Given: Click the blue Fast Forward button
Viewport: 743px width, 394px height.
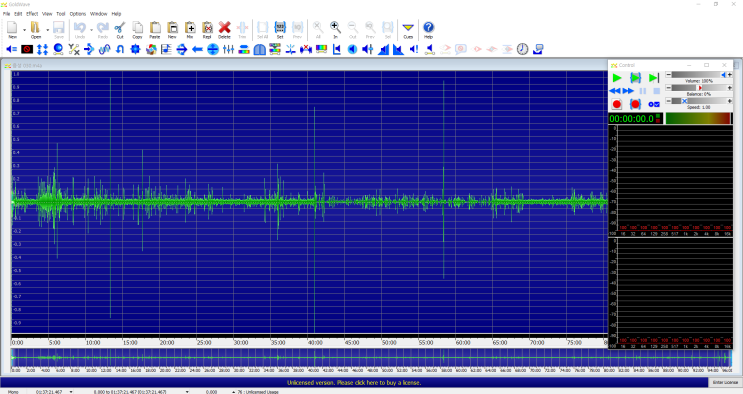Looking at the screenshot, I should 628,91.
